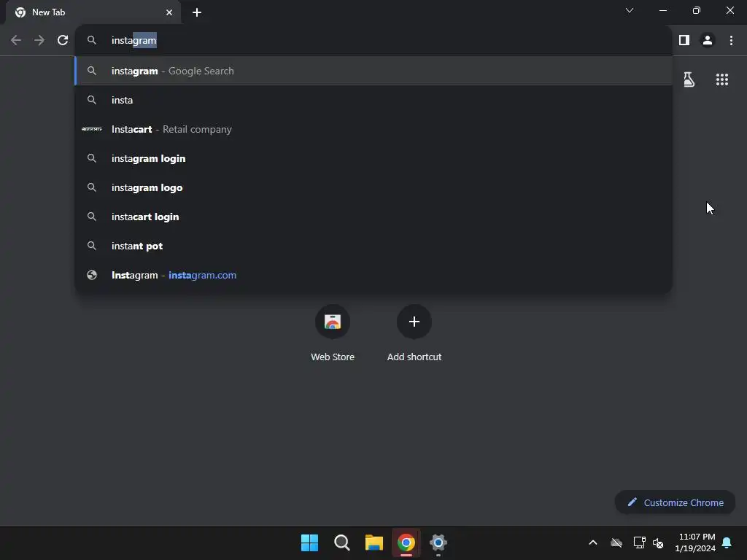Open the Chrome profile menu
The image size is (747, 560).
pyautogui.click(x=708, y=41)
